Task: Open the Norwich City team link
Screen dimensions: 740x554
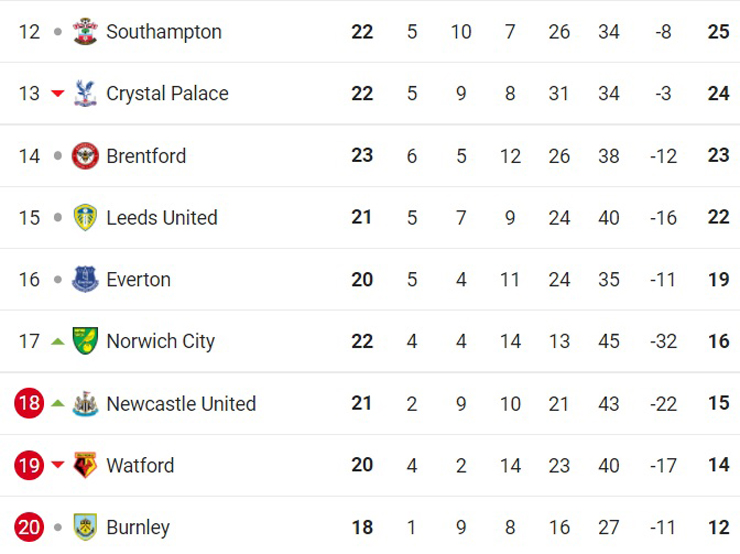Action: [x=160, y=342]
